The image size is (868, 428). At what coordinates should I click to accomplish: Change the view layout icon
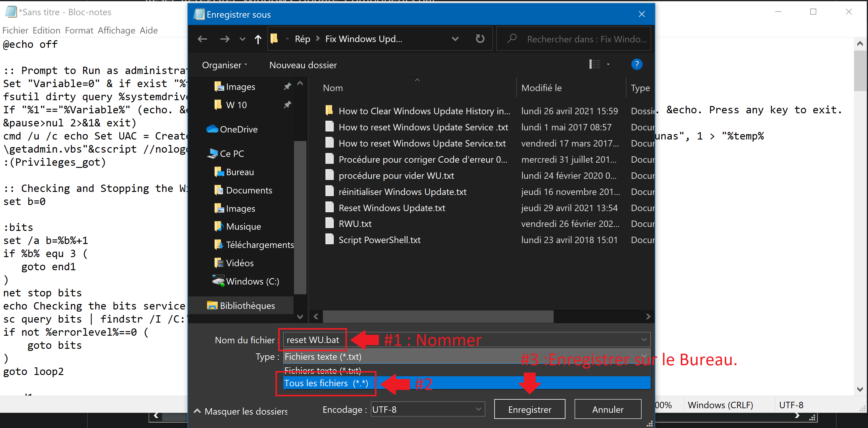click(595, 64)
